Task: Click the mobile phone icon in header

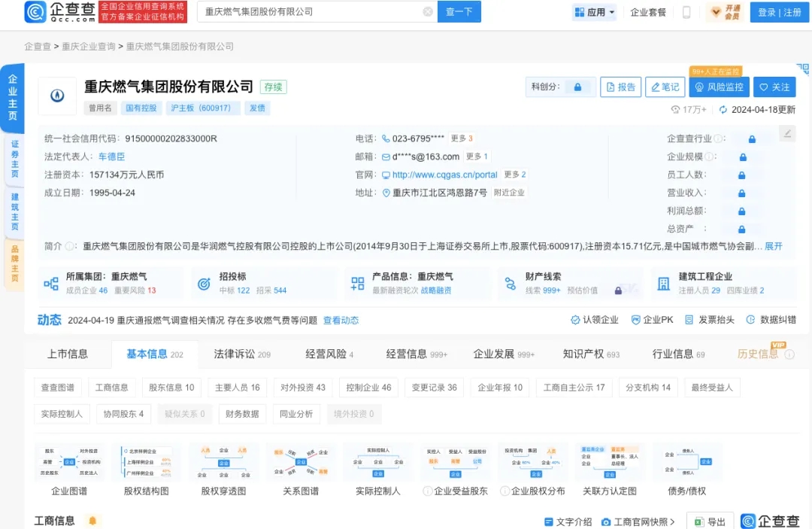Action: 686,12
